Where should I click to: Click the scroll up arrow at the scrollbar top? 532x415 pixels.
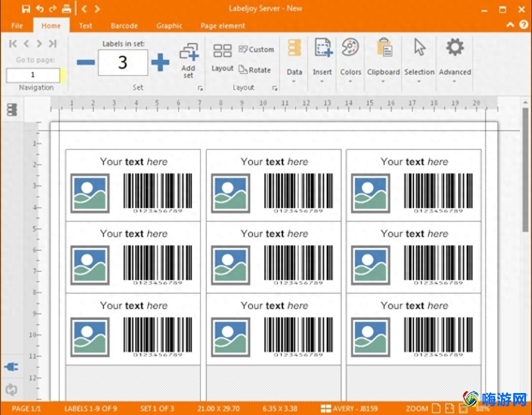525,102
